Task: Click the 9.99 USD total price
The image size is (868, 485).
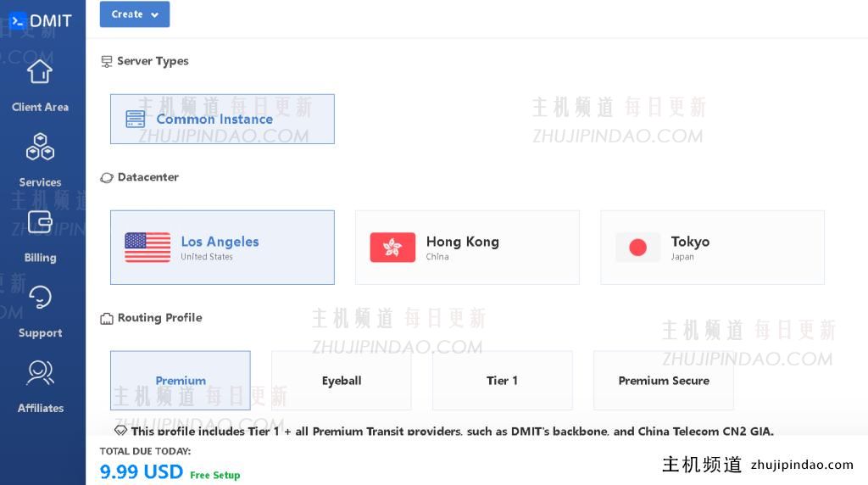Action: (142, 471)
